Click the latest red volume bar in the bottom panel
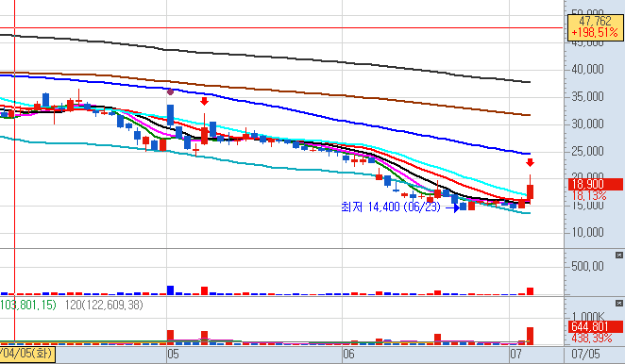 tap(530, 336)
